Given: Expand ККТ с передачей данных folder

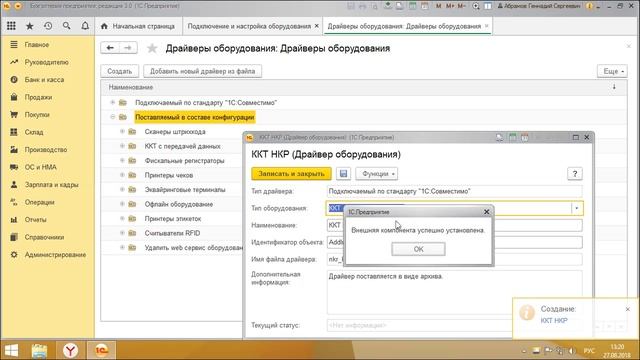Looking at the screenshot, I should (x=122, y=146).
